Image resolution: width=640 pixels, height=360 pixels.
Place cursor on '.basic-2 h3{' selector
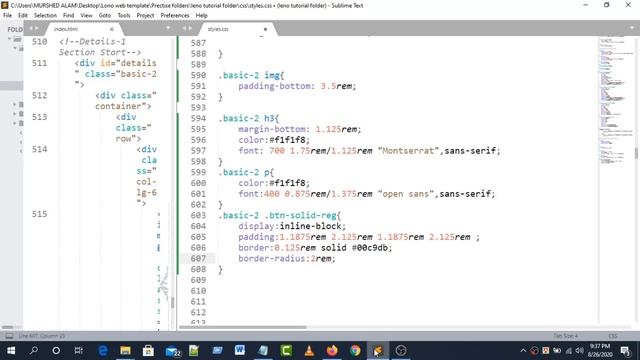tap(249, 118)
